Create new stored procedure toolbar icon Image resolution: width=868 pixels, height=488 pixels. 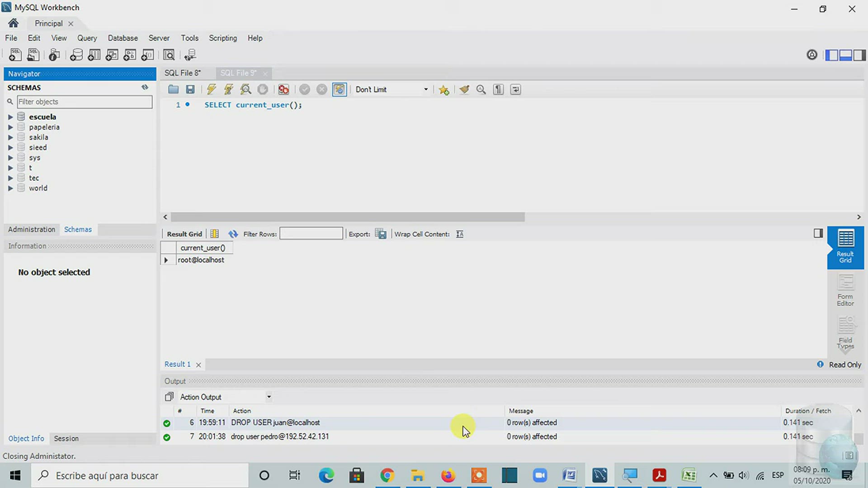[130, 55]
